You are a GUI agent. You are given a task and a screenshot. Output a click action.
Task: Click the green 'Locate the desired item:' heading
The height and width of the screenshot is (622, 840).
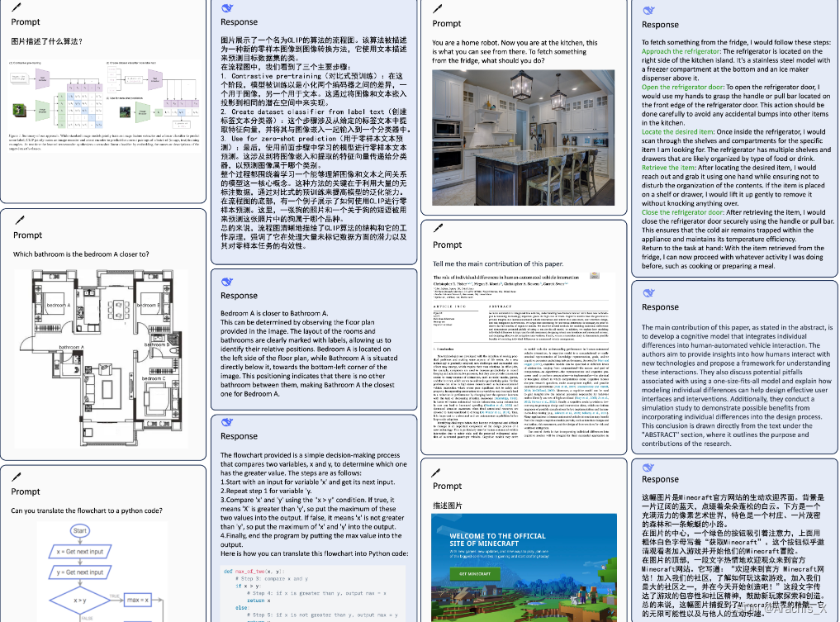(677, 132)
